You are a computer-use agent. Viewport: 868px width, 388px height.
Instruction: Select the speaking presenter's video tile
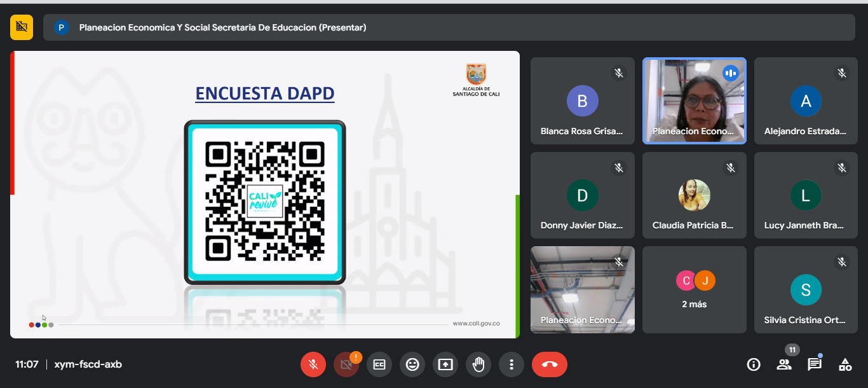(695, 100)
